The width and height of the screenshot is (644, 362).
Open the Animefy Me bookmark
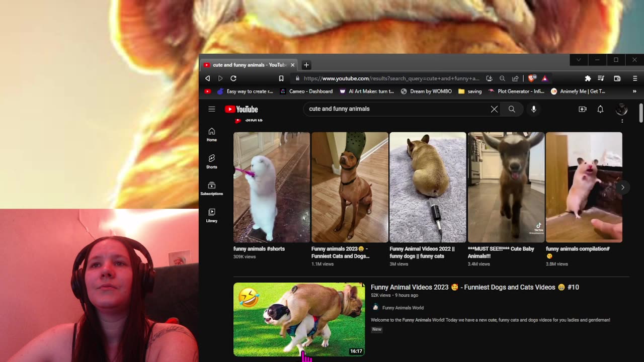coord(578,92)
